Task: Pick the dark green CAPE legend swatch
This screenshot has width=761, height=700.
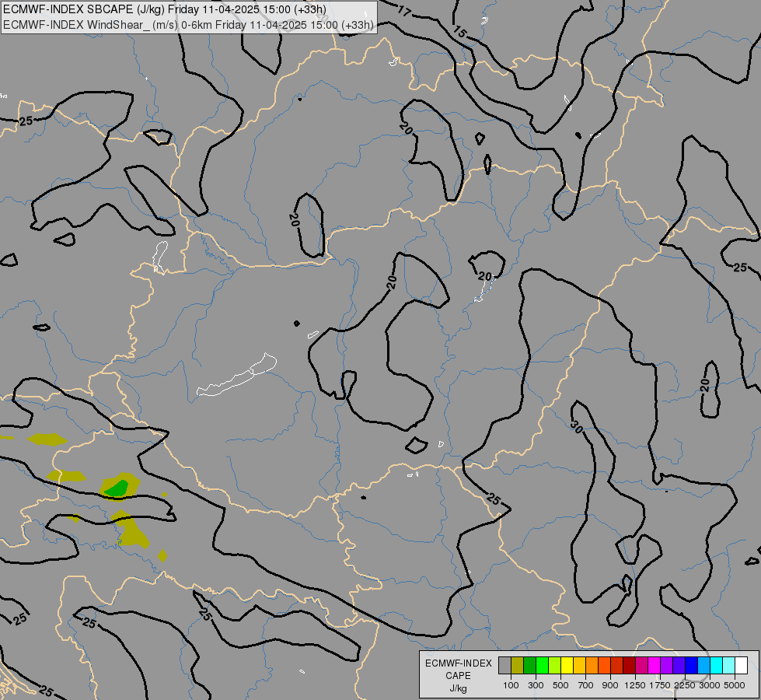Action: pyautogui.click(x=529, y=665)
